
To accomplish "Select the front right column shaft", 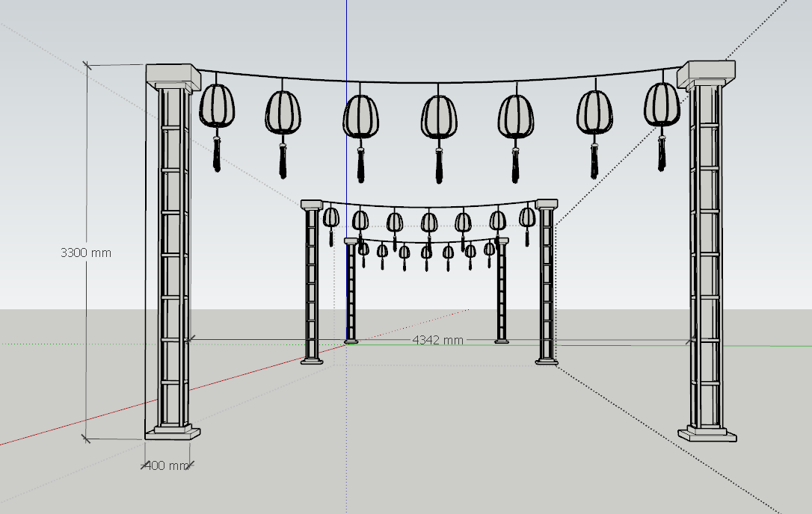I will tap(706, 254).
